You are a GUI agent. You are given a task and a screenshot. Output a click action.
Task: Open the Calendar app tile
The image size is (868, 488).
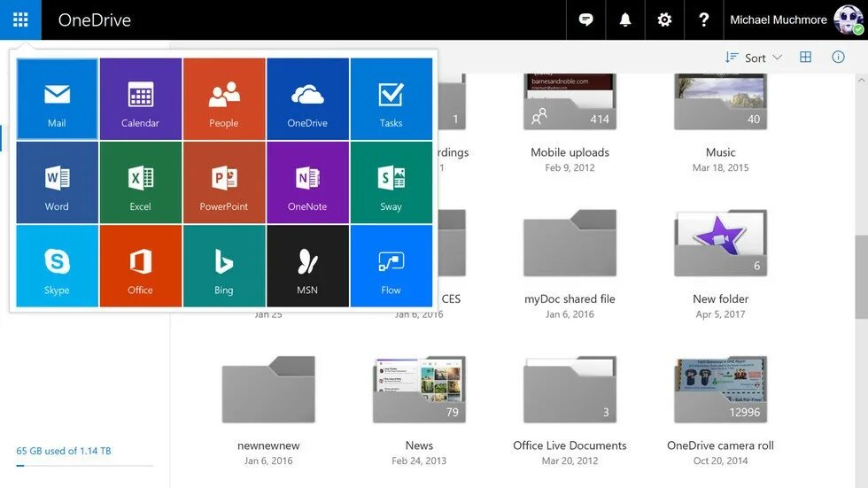pos(141,99)
